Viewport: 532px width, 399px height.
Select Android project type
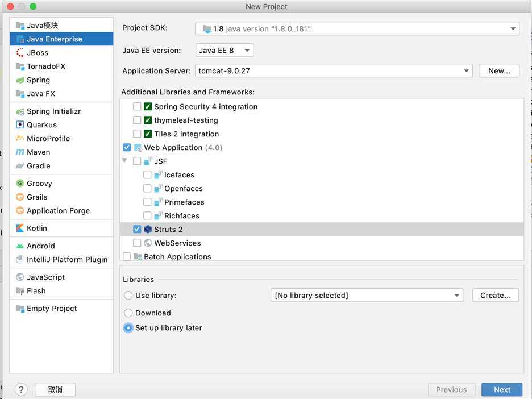pos(61,246)
